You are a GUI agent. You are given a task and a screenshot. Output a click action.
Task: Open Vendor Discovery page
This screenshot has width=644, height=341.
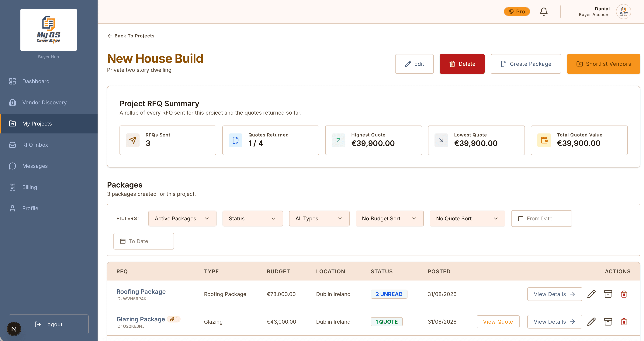point(49,102)
